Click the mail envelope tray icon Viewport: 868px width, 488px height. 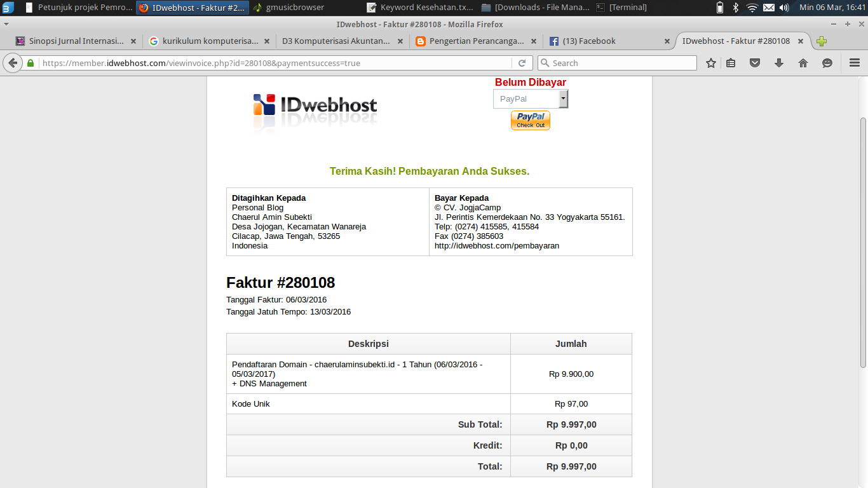click(x=769, y=8)
